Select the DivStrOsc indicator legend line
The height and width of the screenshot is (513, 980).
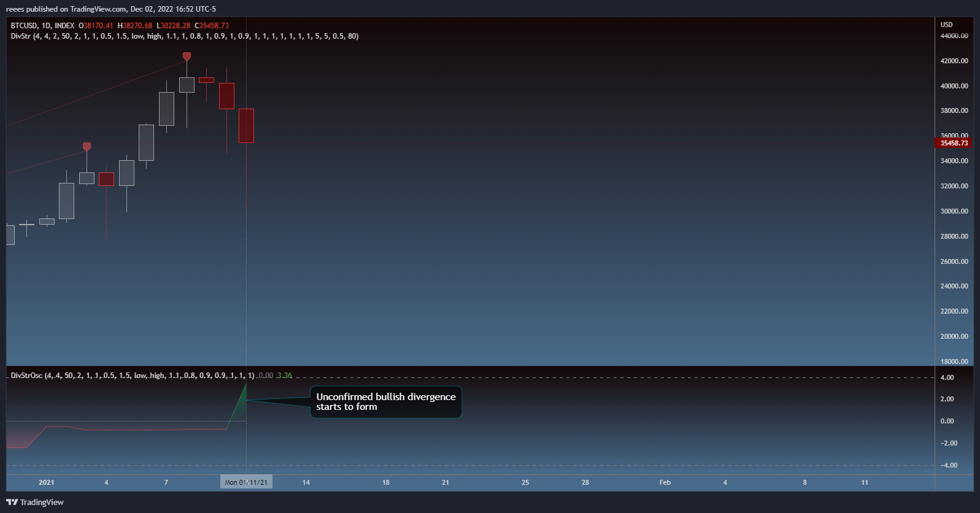pyautogui.click(x=133, y=376)
